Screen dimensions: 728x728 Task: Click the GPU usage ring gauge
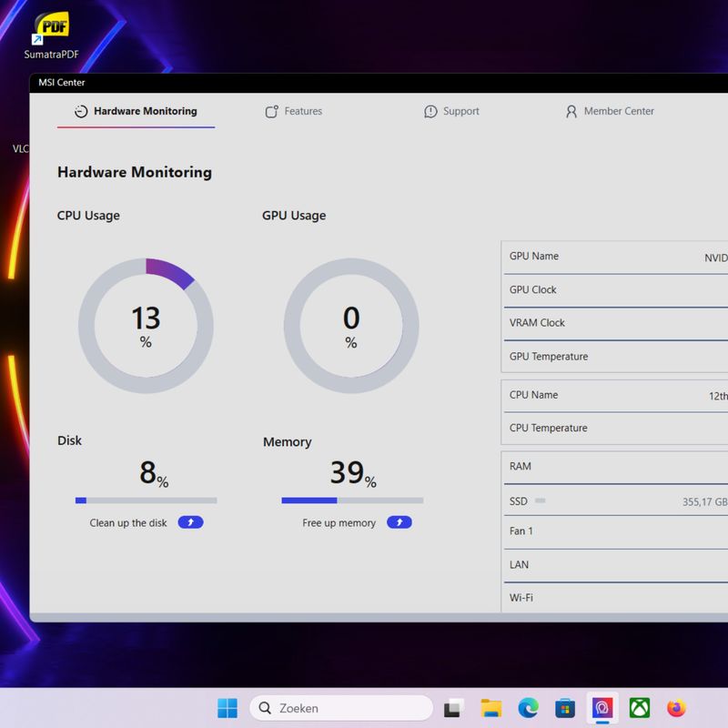point(351,326)
